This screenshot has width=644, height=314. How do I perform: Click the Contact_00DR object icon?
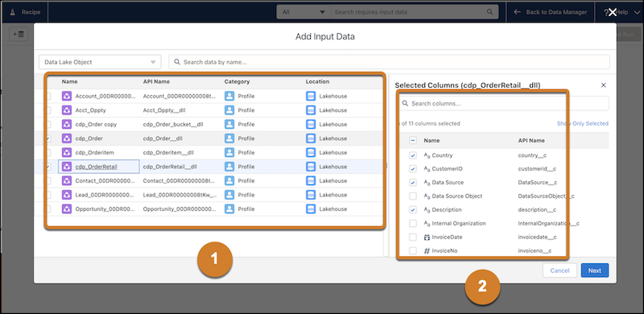click(x=67, y=180)
